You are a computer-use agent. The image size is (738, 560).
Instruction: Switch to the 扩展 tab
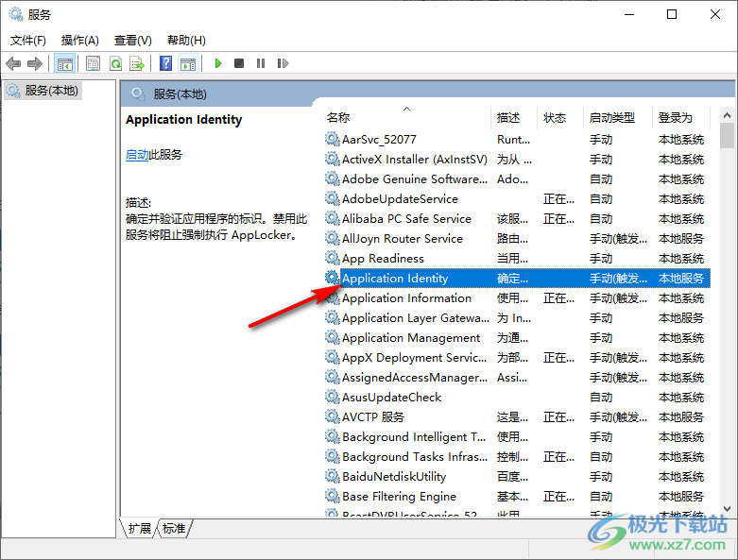point(139,529)
